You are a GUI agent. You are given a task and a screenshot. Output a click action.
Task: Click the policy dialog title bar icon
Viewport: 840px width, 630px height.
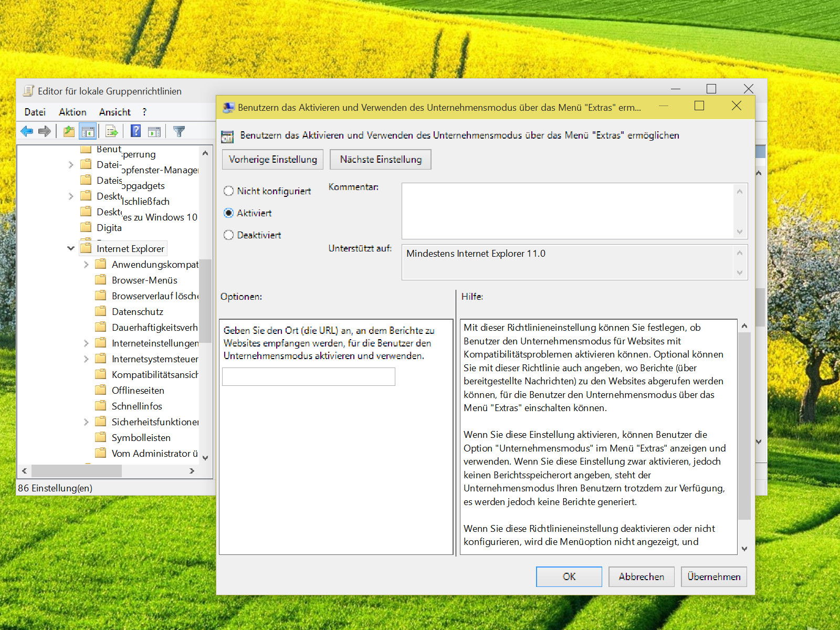coord(228,108)
